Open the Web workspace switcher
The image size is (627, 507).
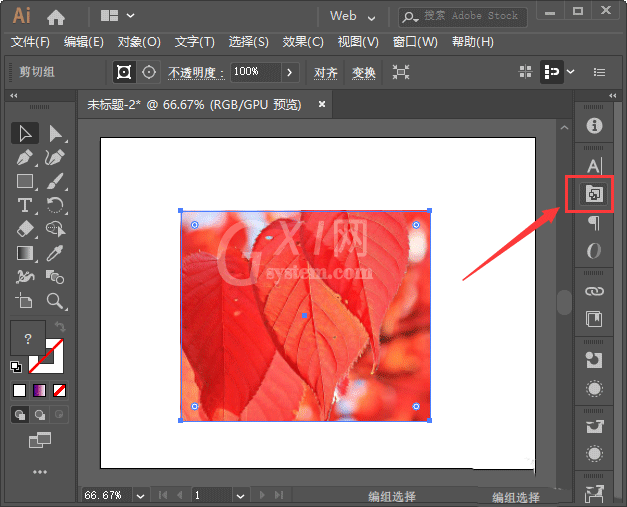click(352, 16)
